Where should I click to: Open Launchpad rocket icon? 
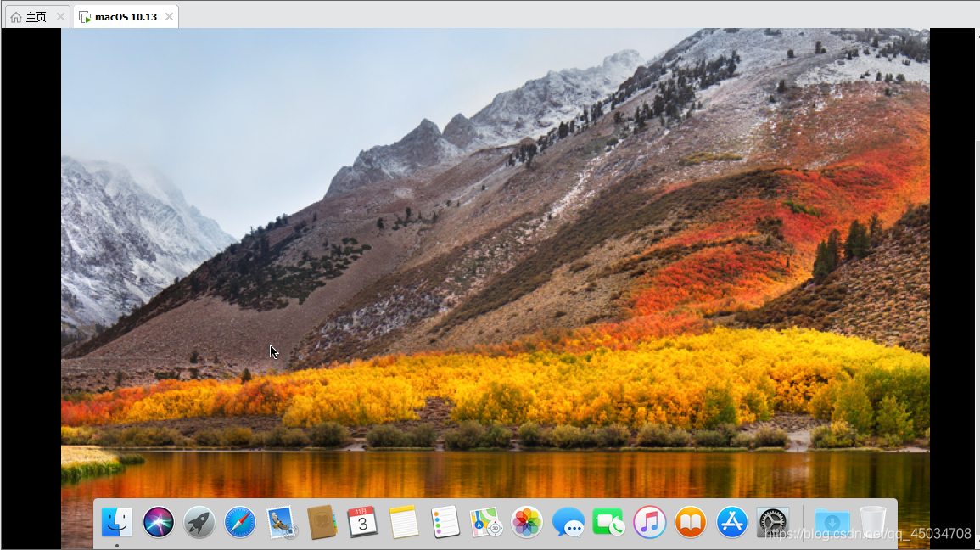199,522
